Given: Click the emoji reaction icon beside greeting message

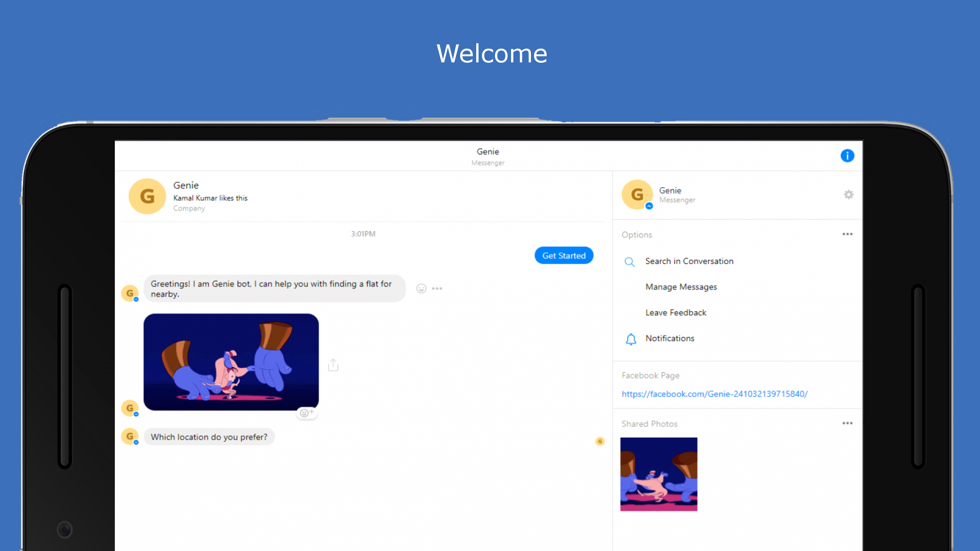Looking at the screenshot, I should pos(421,289).
